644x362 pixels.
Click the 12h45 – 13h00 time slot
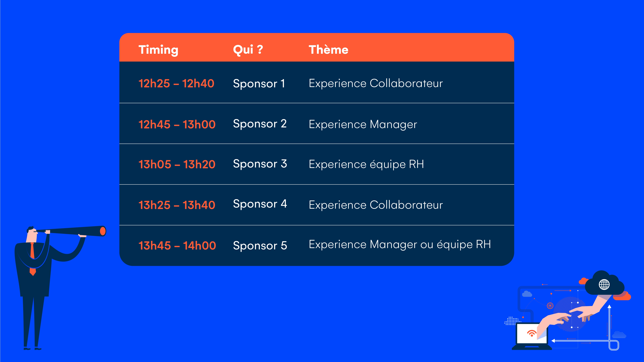point(177,124)
